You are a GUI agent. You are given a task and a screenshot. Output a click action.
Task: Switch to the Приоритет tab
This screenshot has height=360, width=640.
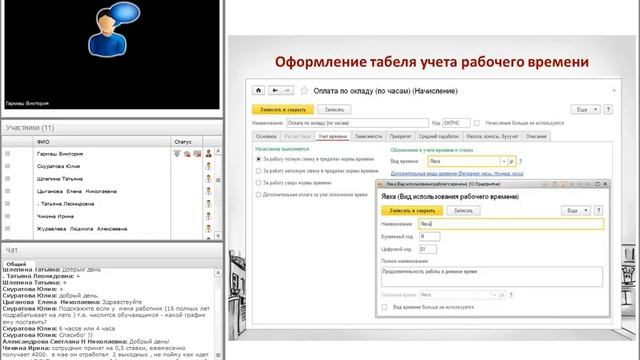(x=400, y=136)
